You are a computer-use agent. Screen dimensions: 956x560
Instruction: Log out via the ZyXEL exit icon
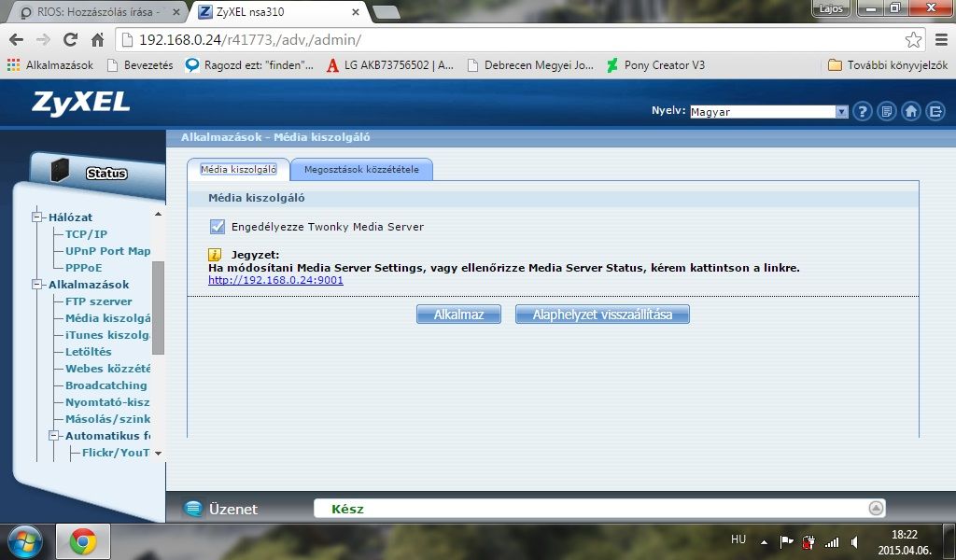point(935,111)
